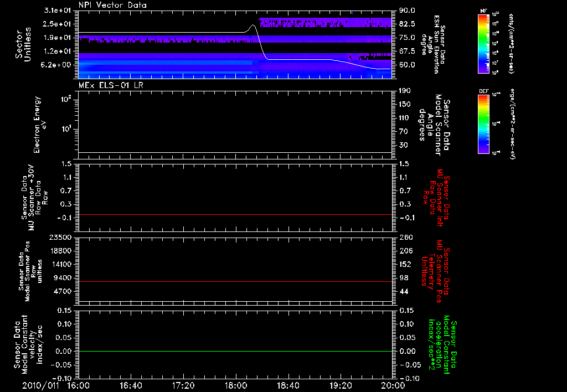
Task: Click the 1.2e+01 sector axis value
Action: pyautogui.click(x=58, y=51)
